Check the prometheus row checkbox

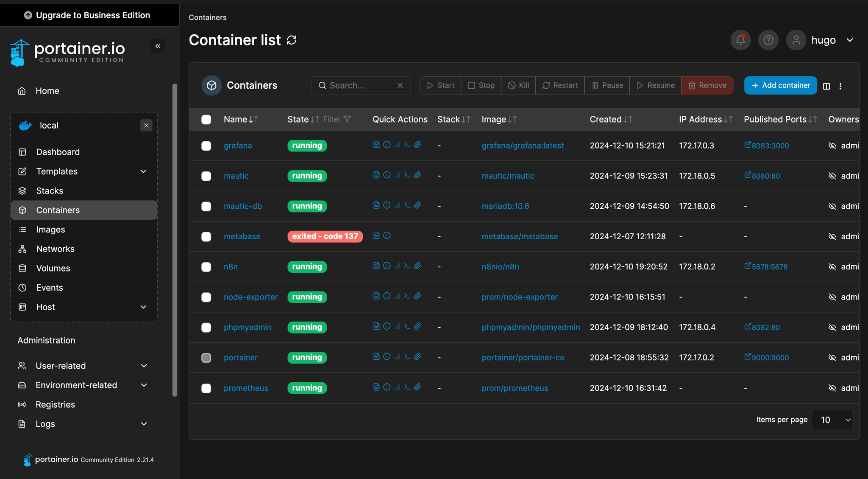click(206, 388)
